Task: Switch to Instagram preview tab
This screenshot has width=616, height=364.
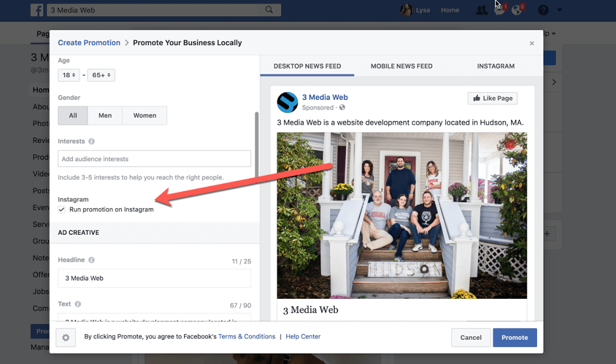Action: click(x=496, y=66)
